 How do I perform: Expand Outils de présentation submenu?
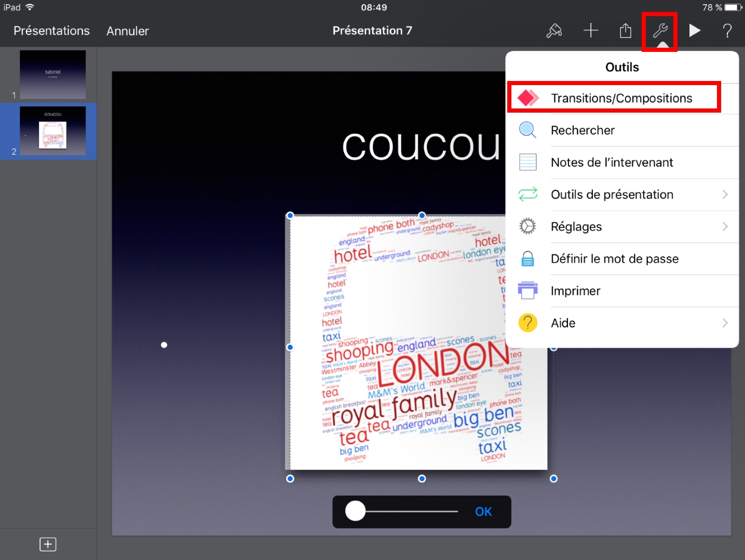coord(725,195)
